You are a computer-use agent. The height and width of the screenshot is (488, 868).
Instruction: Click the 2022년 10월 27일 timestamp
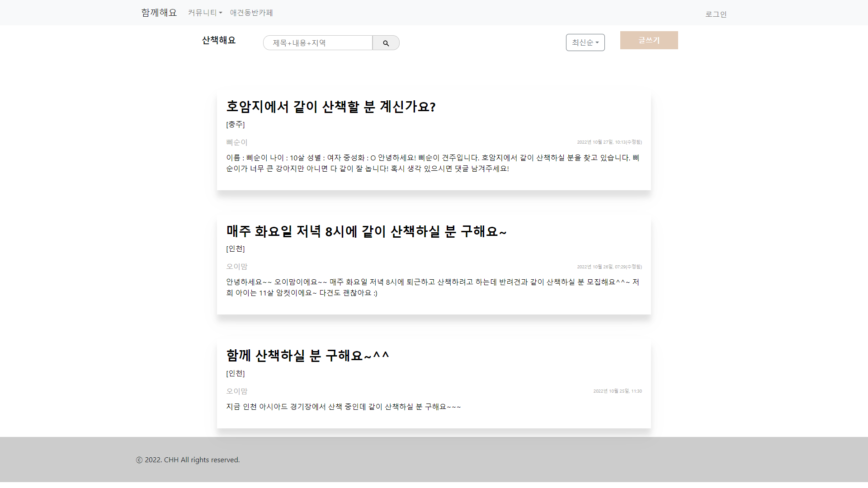pyautogui.click(x=609, y=142)
